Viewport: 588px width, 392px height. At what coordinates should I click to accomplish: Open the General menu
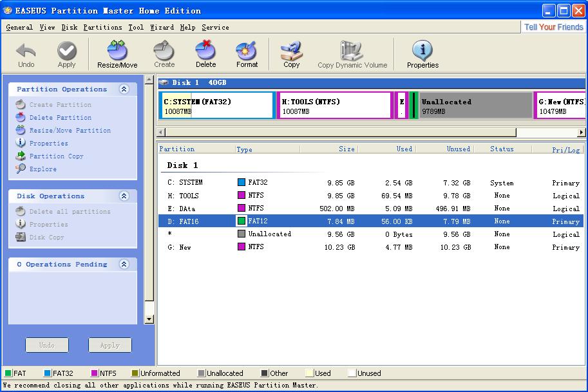click(x=19, y=28)
